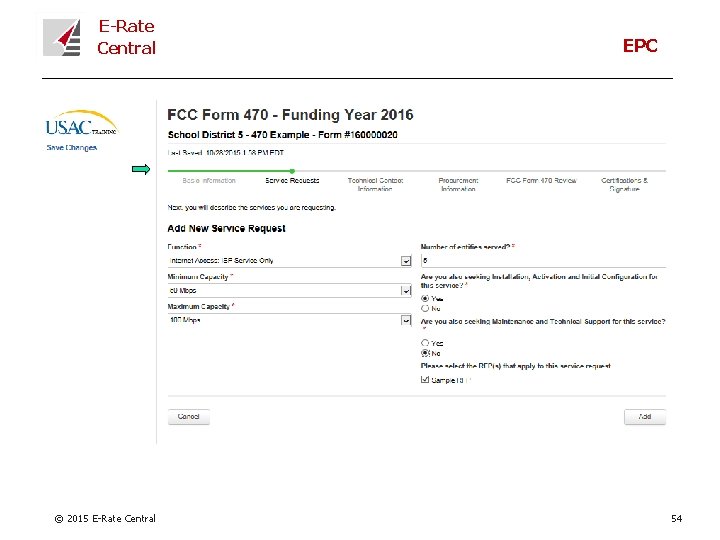Click the Add button

644,417
